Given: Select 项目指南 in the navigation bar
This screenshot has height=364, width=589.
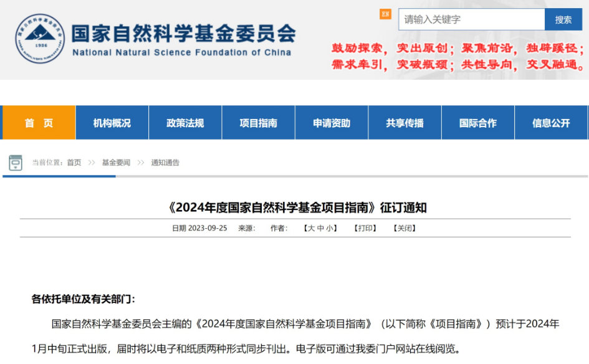Looking at the screenshot, I should coord(258,123).
